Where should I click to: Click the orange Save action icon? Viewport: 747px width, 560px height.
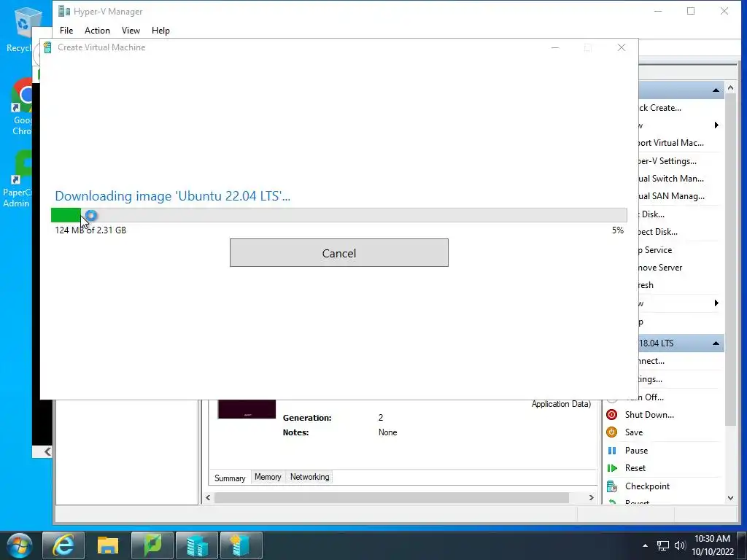612,432
